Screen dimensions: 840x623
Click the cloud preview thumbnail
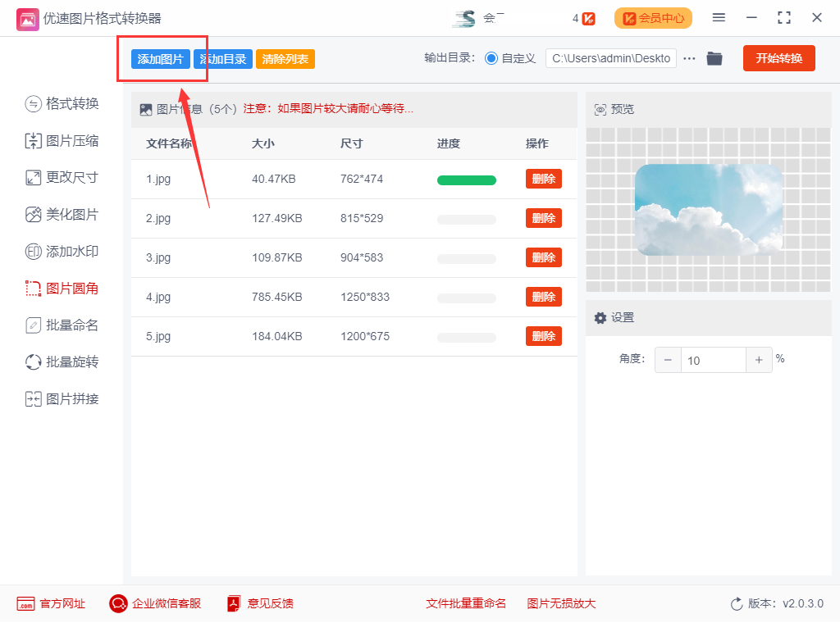pyautogui.click(x=709, y=210)
